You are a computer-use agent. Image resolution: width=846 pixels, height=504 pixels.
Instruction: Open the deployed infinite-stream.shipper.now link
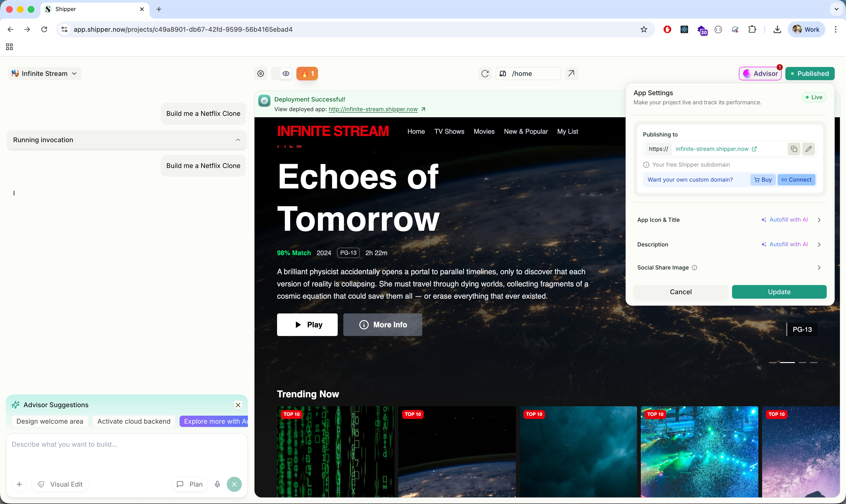pyautogui.click(x=373, y=109)
